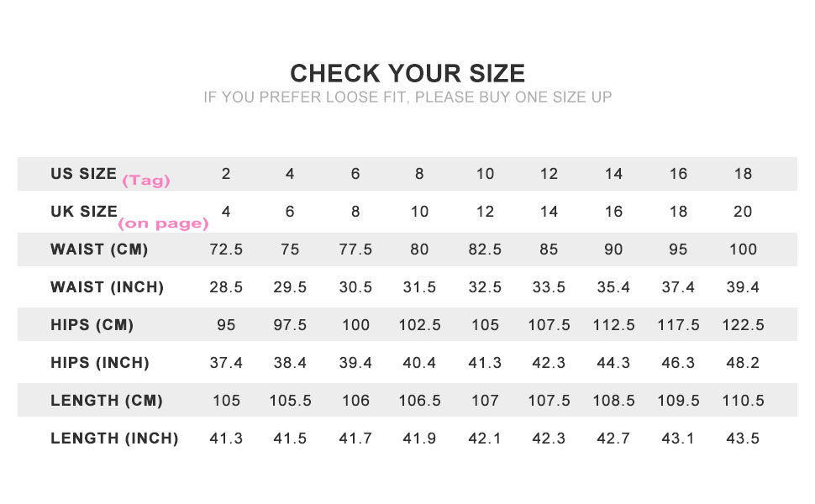Select the HIPS (CM) row label
This screenshot has height=504, width=815.
92,325
